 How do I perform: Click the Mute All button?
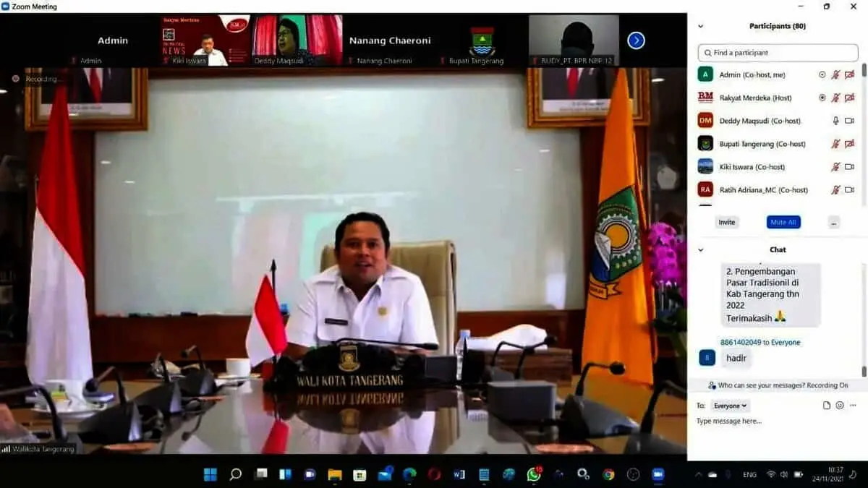pyautogui.click(x=783, y=222)
